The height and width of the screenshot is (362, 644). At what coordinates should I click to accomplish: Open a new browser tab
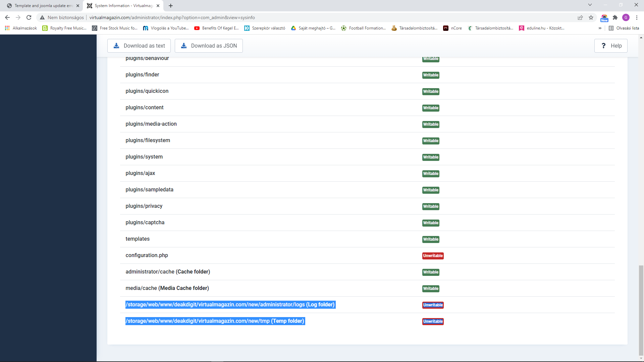(x=171, y=6)
